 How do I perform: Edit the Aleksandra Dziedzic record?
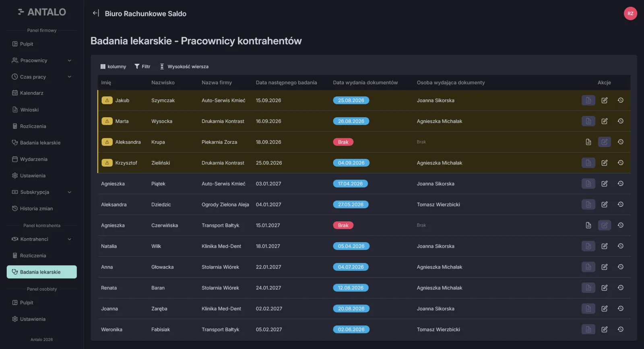click(604, 204)
